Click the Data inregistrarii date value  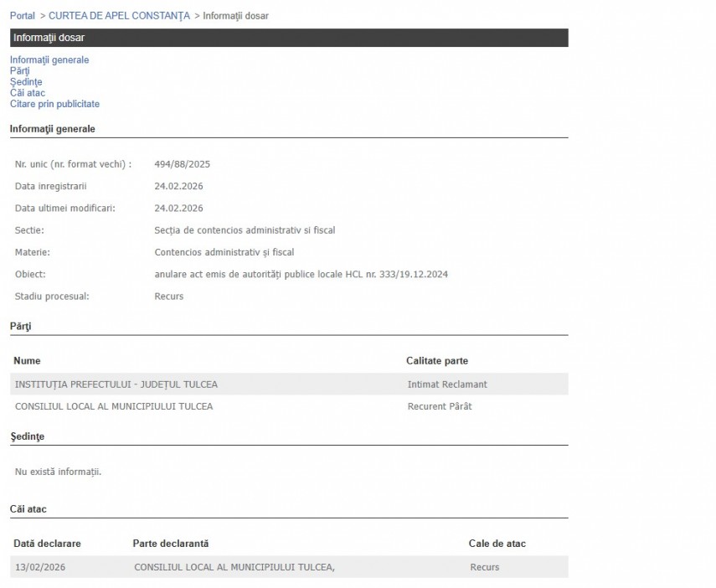(x=178, y=186)
